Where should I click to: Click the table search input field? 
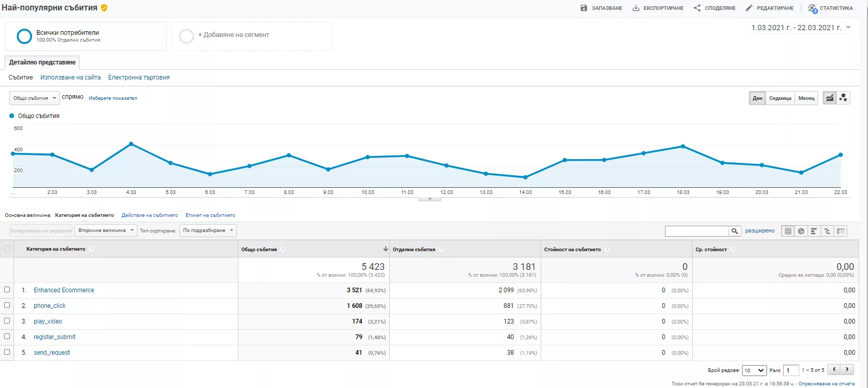coord(697,231)
